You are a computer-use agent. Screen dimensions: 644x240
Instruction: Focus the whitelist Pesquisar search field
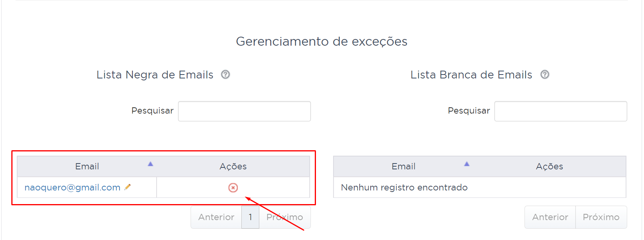[561, 111]
